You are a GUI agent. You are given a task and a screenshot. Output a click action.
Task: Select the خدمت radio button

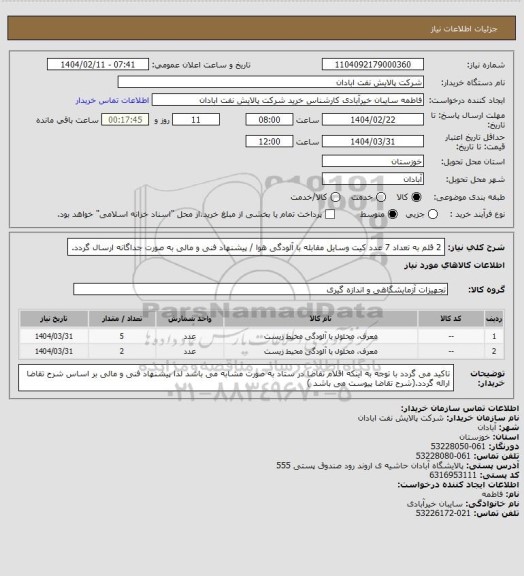tap(381, 198)
